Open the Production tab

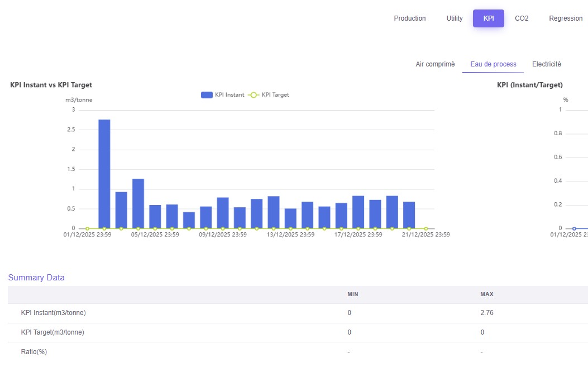409,18
